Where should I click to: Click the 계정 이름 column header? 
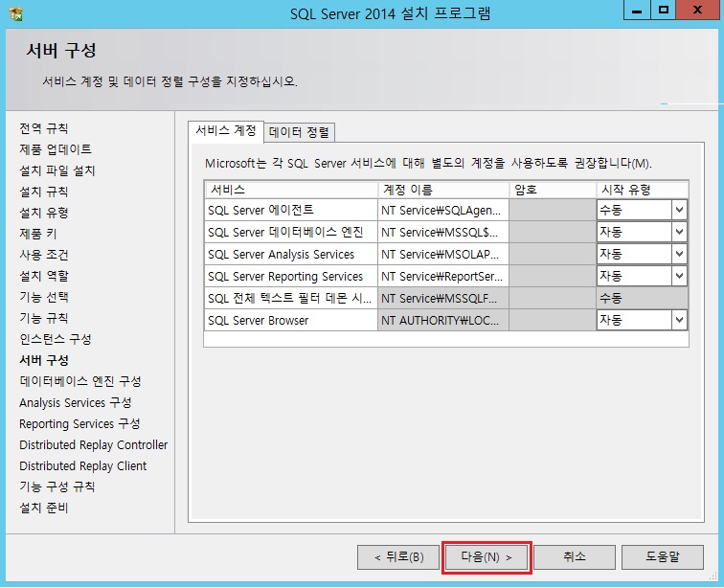[x=443, y=190]
